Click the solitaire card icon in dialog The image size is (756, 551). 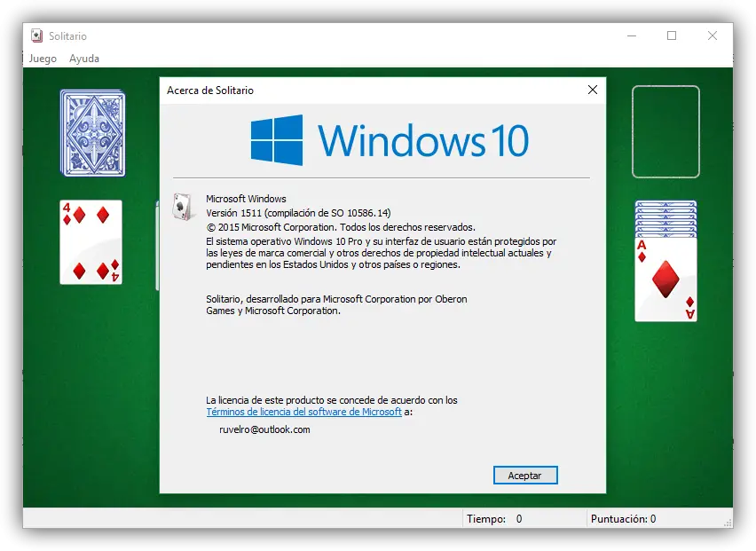[183, 207]
